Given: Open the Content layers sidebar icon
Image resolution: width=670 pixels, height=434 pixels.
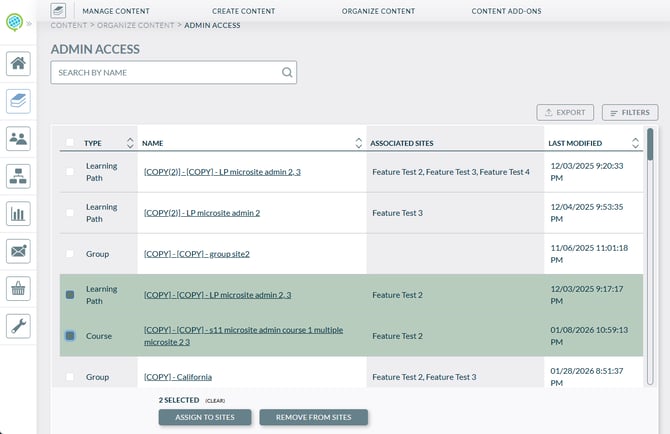Looking at the screenshot, I should [x=18, y=101].
